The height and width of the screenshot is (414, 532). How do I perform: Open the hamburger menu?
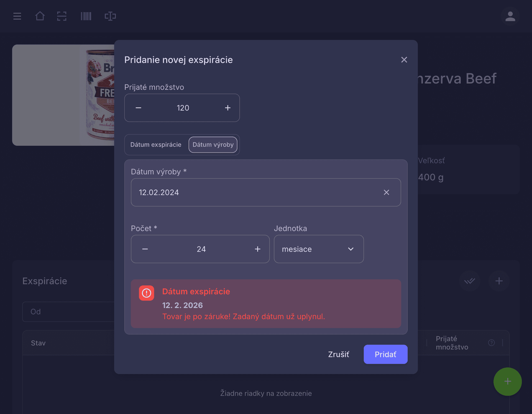coord(17,16)
